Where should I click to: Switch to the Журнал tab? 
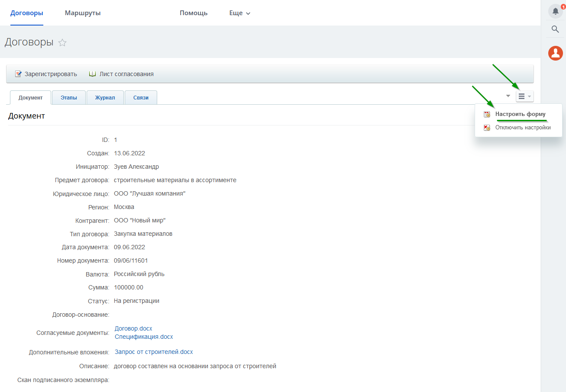point(105,98)
